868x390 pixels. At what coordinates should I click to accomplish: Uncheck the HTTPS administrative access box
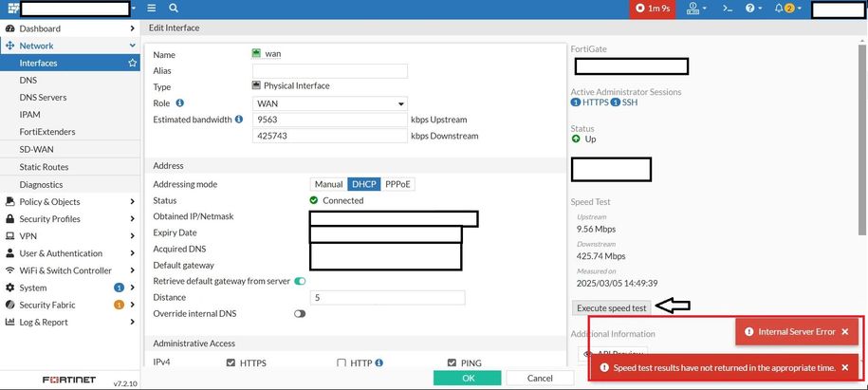tap(231, 362)
